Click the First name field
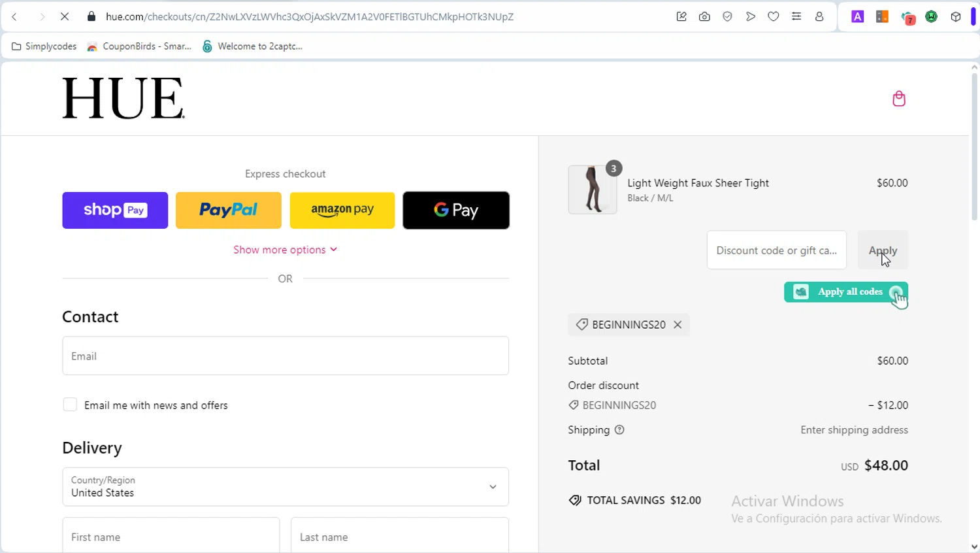 click(171, 535)
